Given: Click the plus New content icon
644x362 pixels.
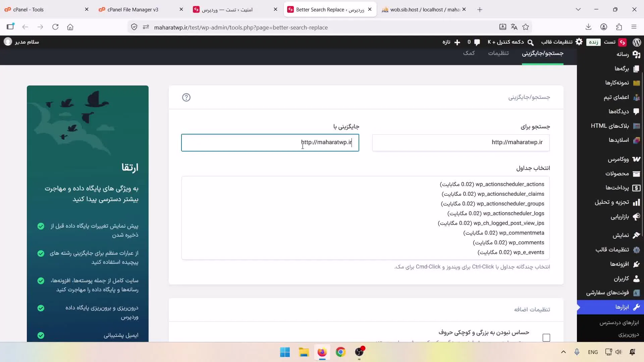Looking at the screenshot, I should click(457, 42).
